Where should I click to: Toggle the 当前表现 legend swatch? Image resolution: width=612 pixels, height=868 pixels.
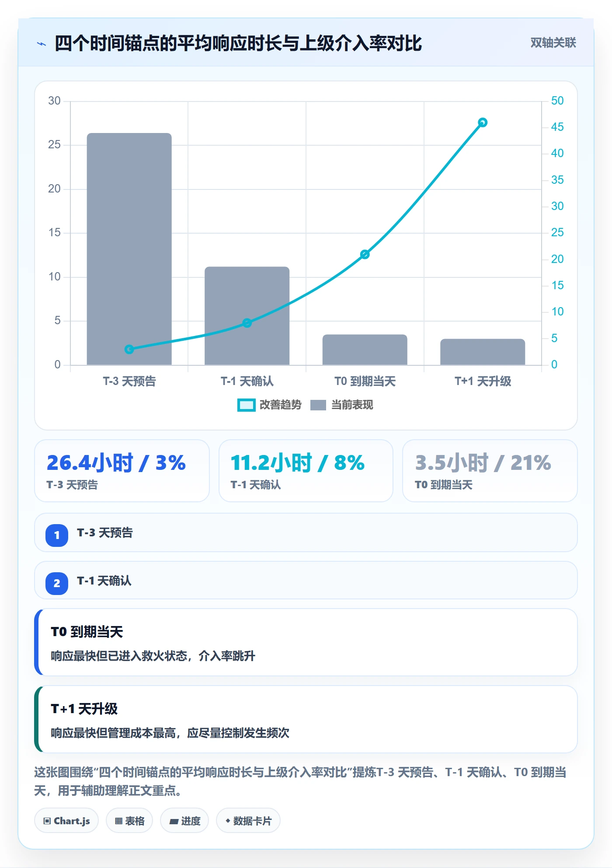point(318,405)
